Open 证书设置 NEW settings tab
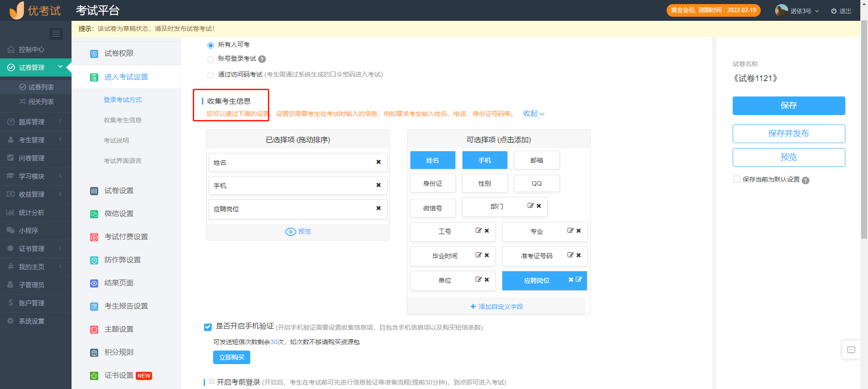This screenshot has height=389, width=868. click(x=126, y=375)
